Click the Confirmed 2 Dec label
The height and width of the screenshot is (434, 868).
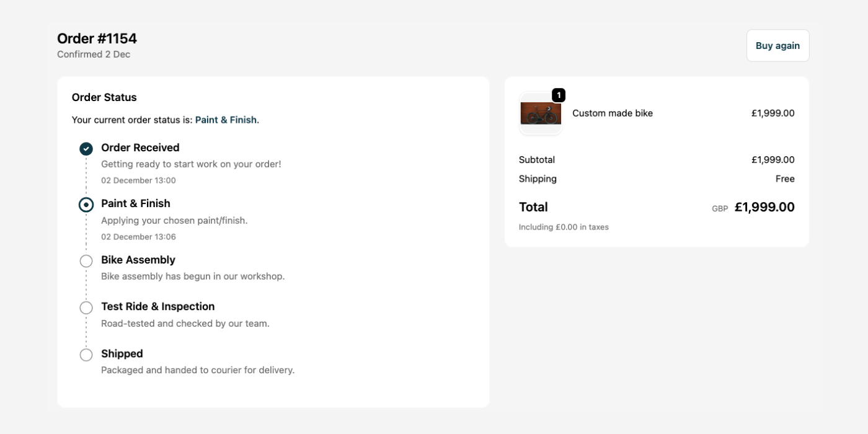(x=93, y=54)
